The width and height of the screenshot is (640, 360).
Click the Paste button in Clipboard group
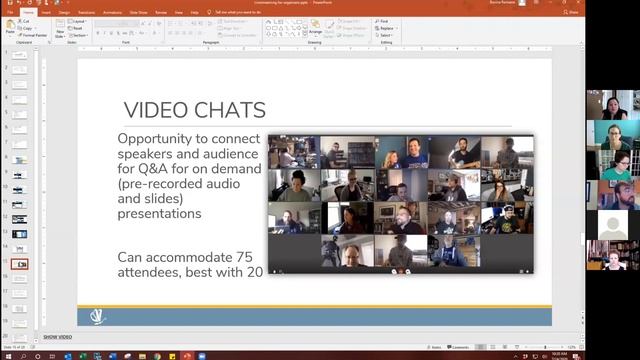pyautogui.click(x=10, y=27)
